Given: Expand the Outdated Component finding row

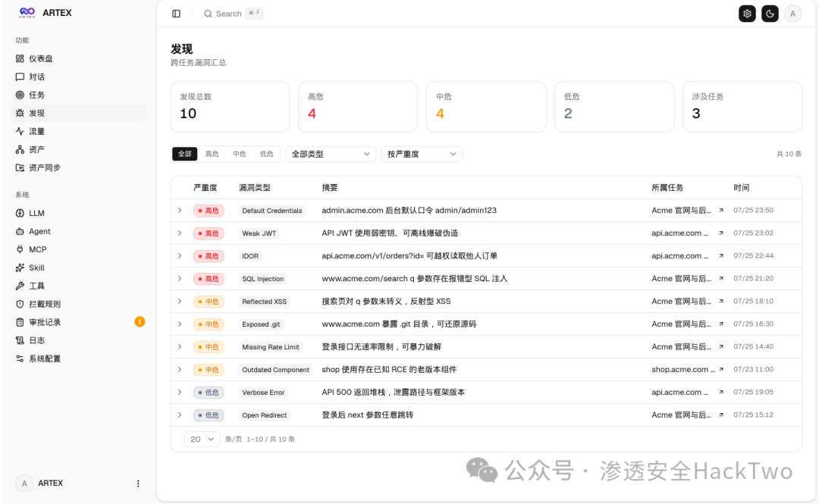Looking at the screenshot, I should 180,369.
